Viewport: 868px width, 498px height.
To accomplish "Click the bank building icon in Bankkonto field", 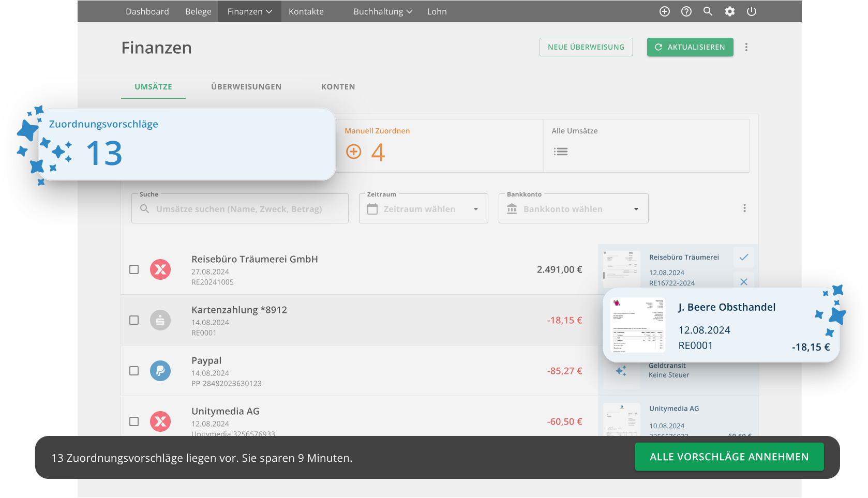I will tap(512, 209).
